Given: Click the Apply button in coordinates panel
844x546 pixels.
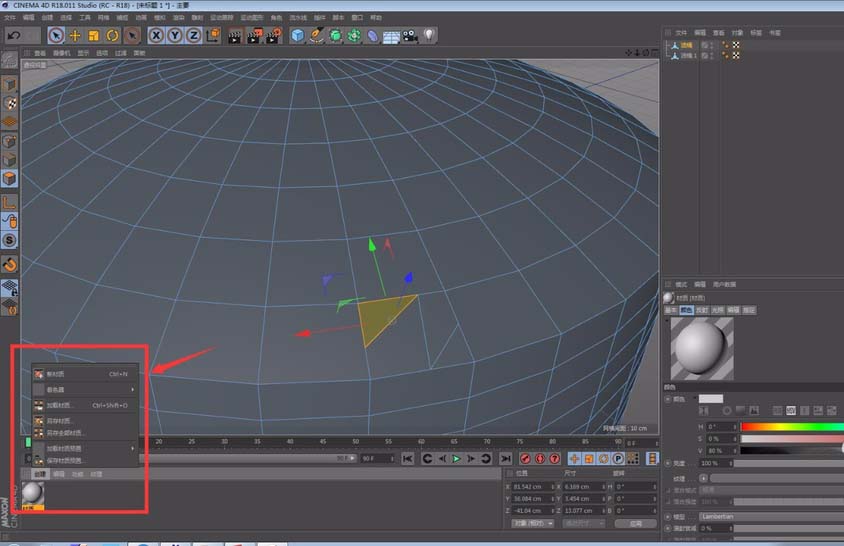Looking at the screenshot, I should (x=635, y=523).
